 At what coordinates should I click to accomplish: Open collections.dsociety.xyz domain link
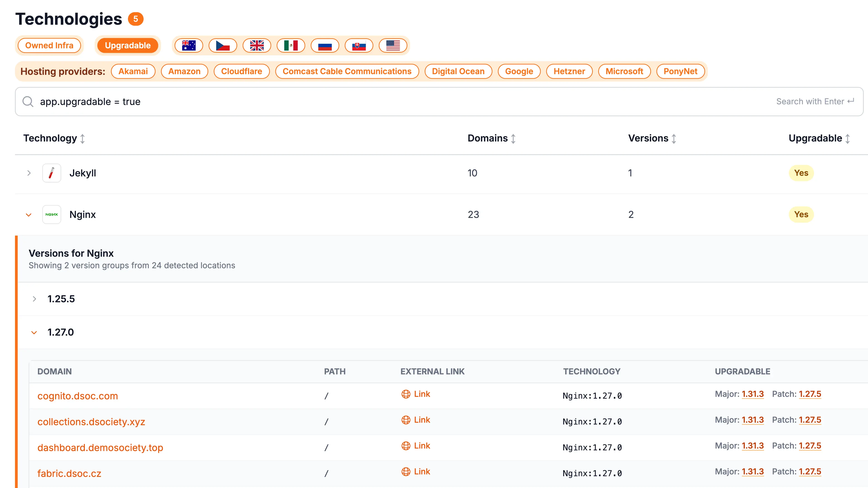click(x=91, y=422)
